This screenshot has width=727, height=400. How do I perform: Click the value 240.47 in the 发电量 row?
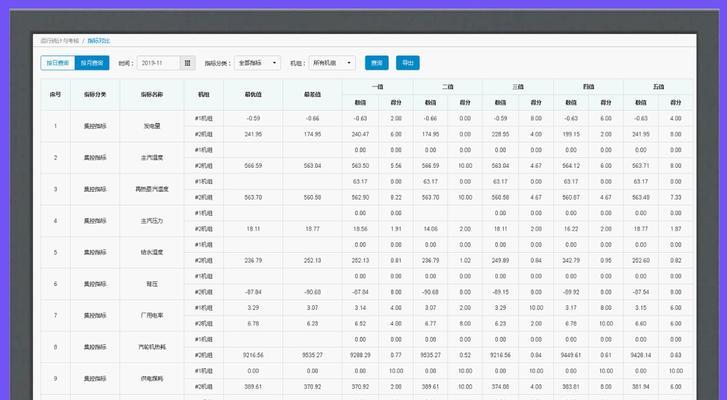coord(360,134)
